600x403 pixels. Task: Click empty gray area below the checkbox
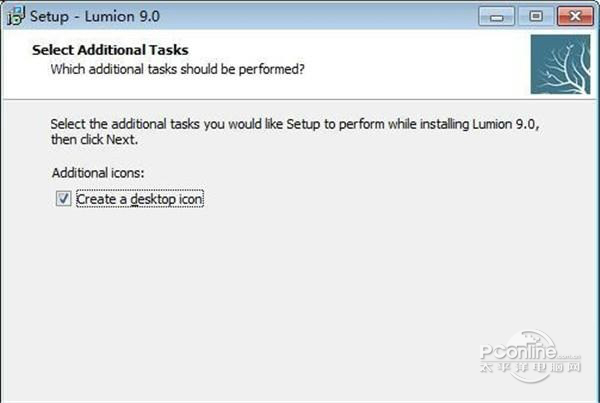[x=250, y=290]
